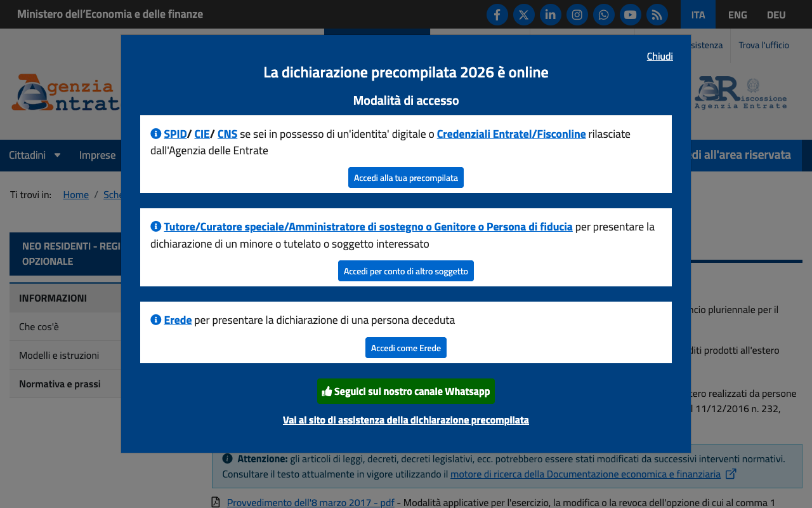Open the X (Twitter) social icon
This screenshot has height=508, width=812.
524,15
